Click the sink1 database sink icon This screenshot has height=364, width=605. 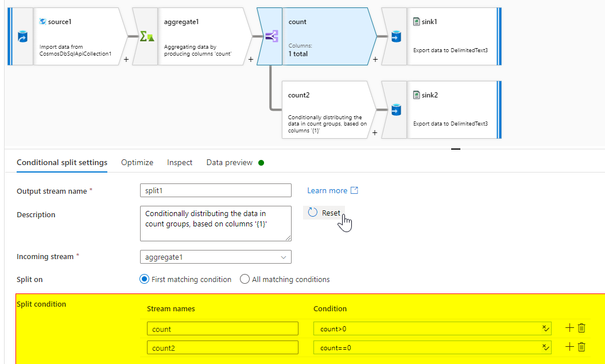395,37
